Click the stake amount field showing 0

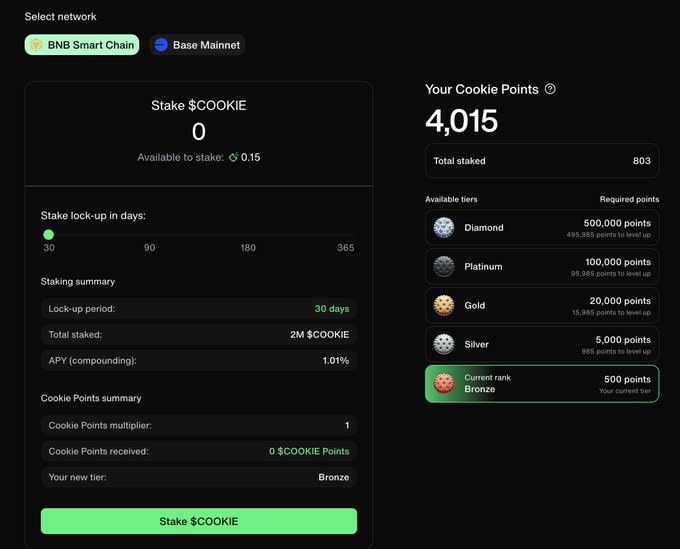[x=199, y=131]
